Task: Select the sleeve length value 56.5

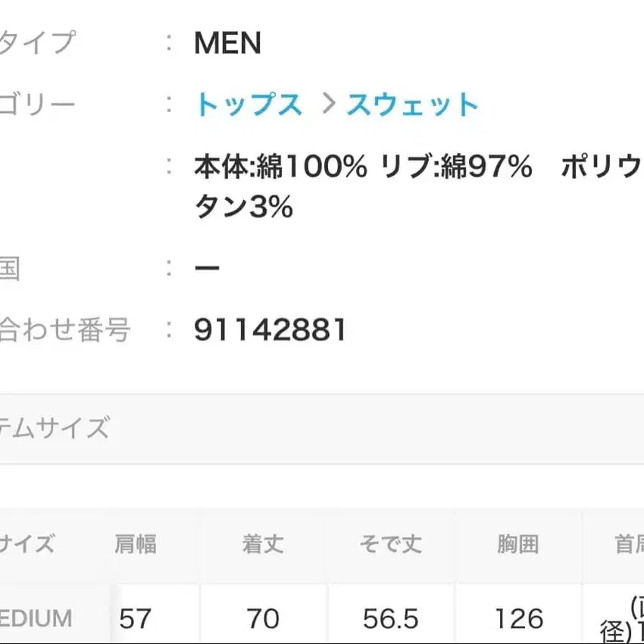Action: click(390, 619)
